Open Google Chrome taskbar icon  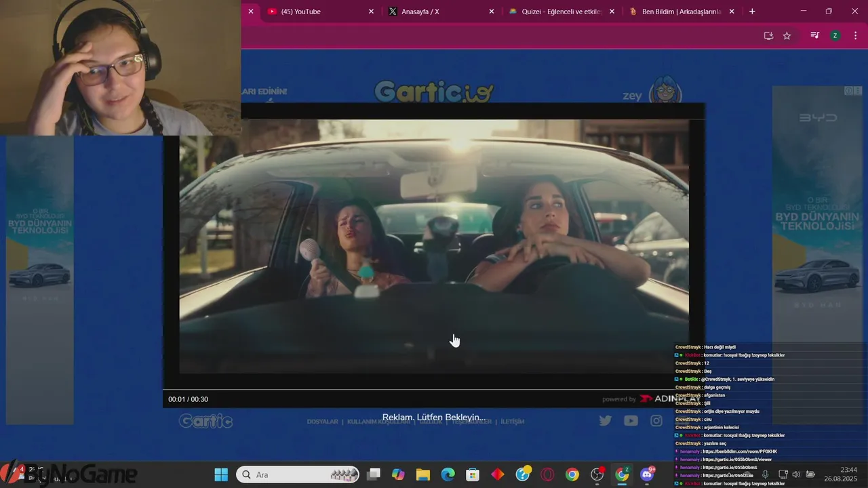[x=572, y=474]
